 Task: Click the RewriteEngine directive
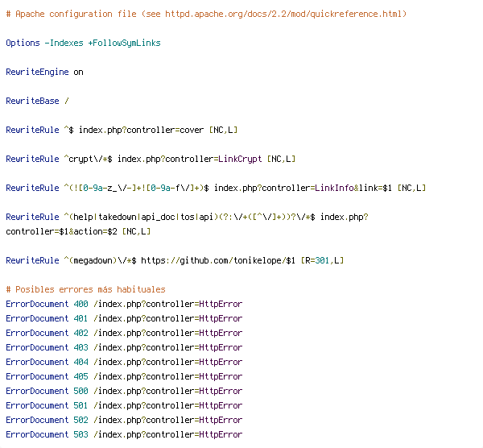[x=37, y=73]
